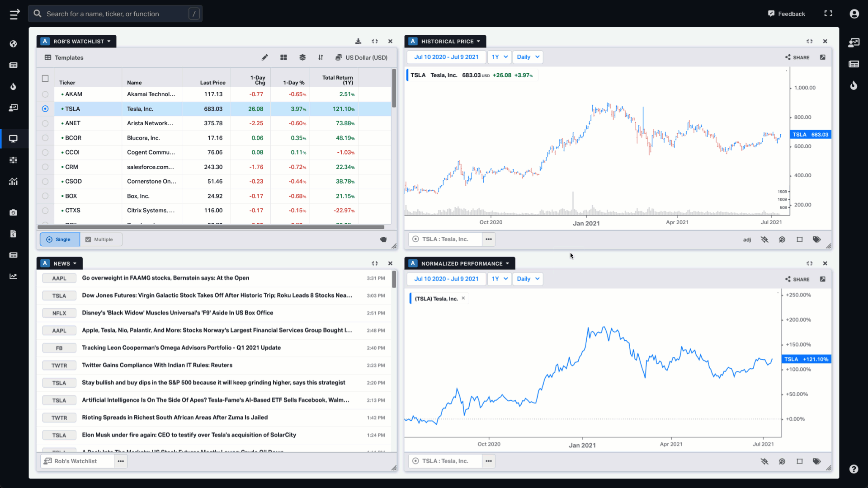The width and height of the screenshot is (868, 488).
Task: Open the flame trending icon in left sidebar
Action: point(14,86)
